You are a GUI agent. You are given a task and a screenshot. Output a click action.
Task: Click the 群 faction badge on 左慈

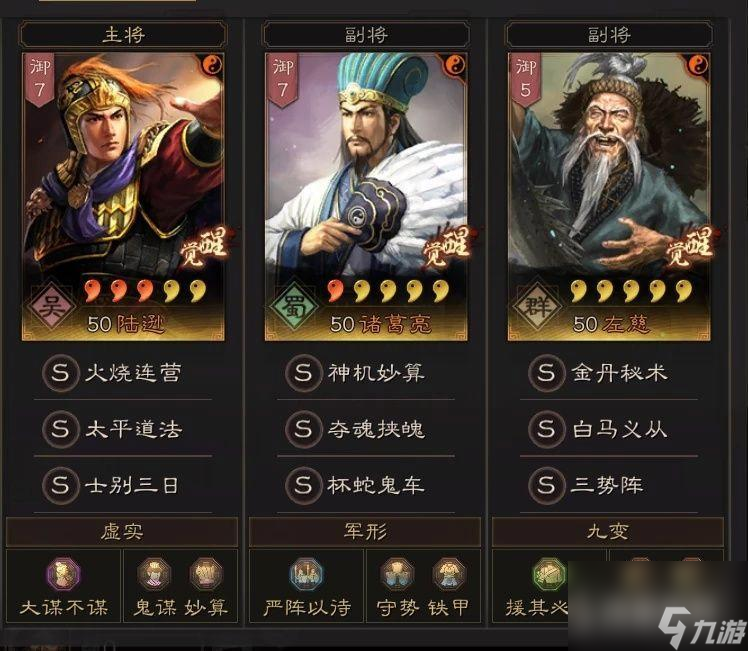click(536, 306)
